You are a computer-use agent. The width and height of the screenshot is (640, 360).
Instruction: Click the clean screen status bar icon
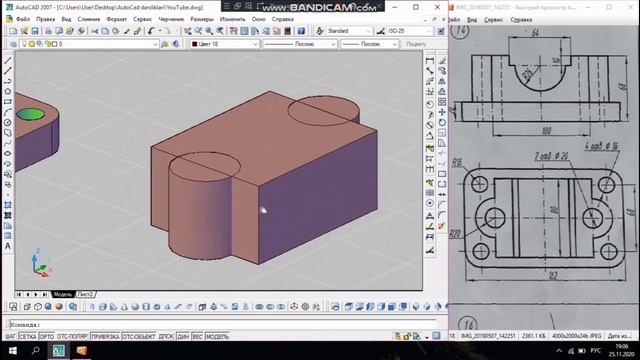[x=436, y=336]
